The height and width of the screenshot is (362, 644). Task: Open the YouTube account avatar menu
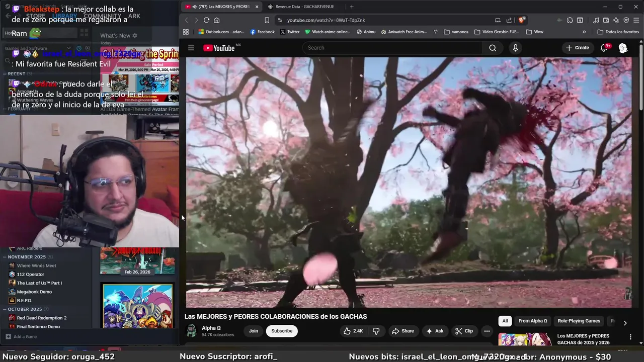point(623,48)
